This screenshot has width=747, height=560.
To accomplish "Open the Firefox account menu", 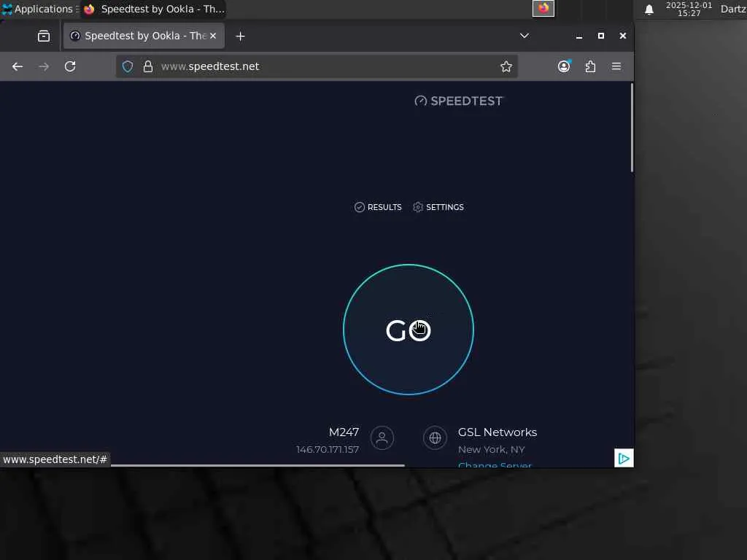I will click(564, 66).
